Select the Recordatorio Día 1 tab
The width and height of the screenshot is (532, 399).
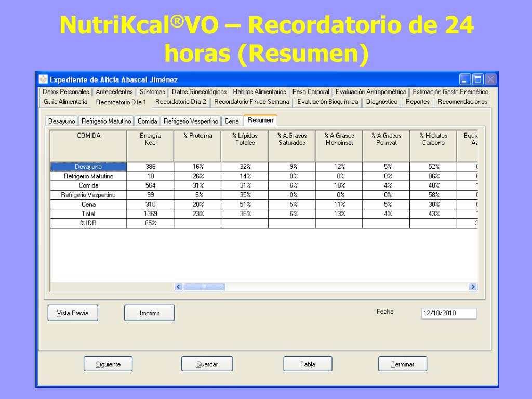pyautogui.click(x=121, y=102)
